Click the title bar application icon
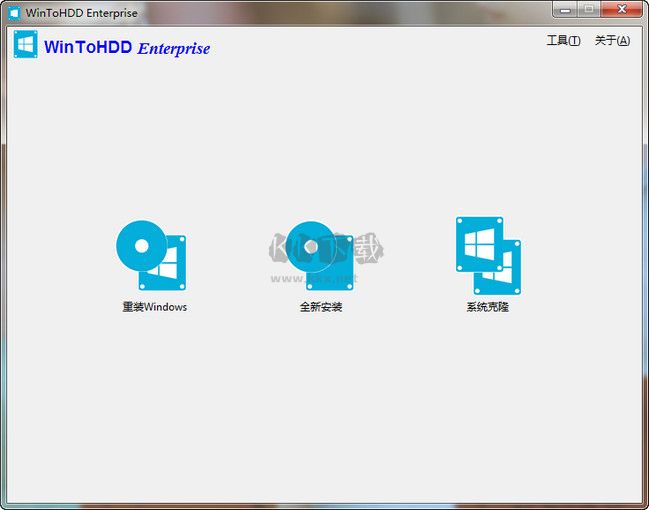 coord(14,13)
